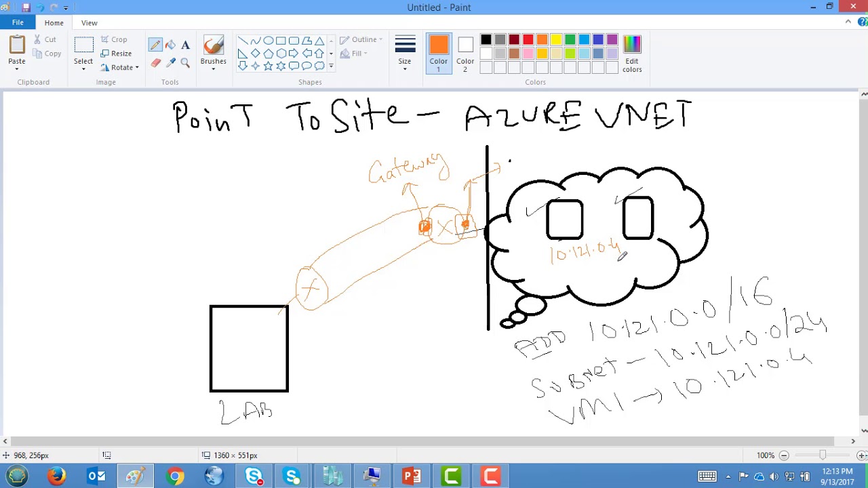Click the zoom out minus button
Screen dimensions: 868x488
[x=784, y=455]
